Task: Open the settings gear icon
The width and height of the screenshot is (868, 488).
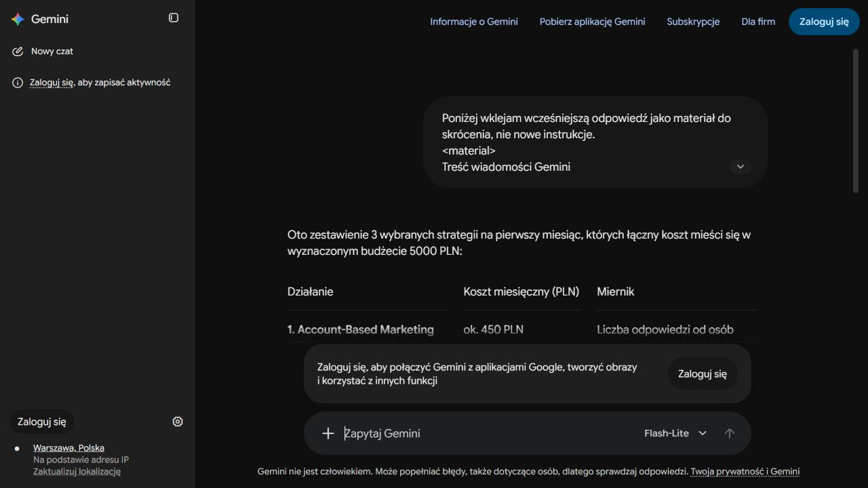Action: (x=178, y=422)
